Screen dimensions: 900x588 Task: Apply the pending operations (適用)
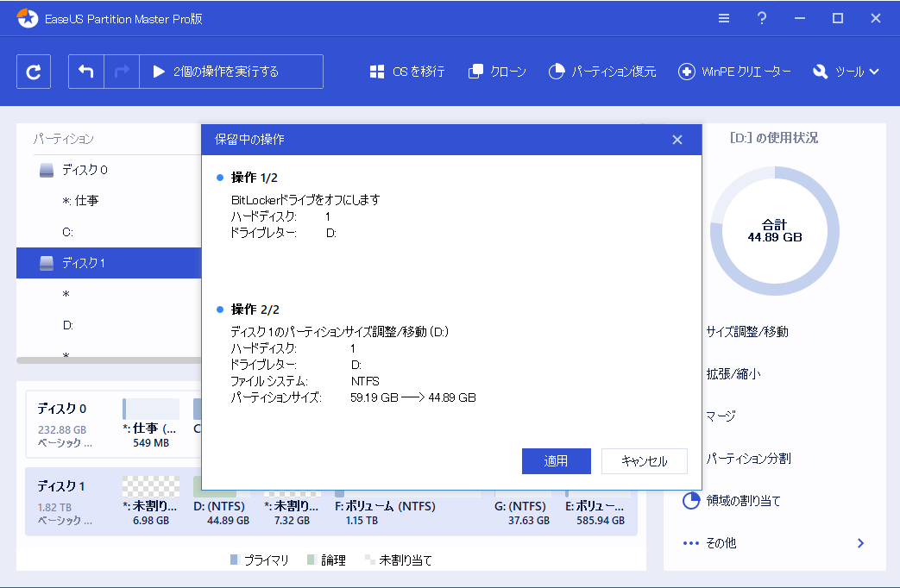[557, 461]
